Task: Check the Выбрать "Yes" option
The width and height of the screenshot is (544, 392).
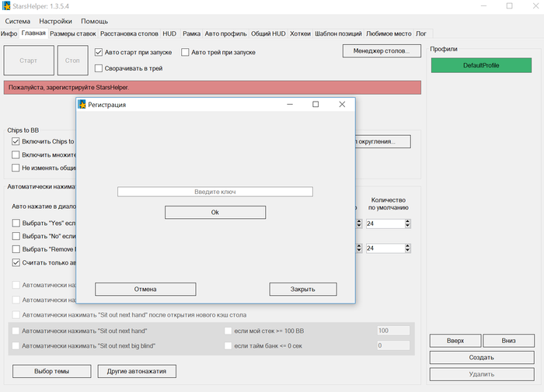Action: click(16, 223)
